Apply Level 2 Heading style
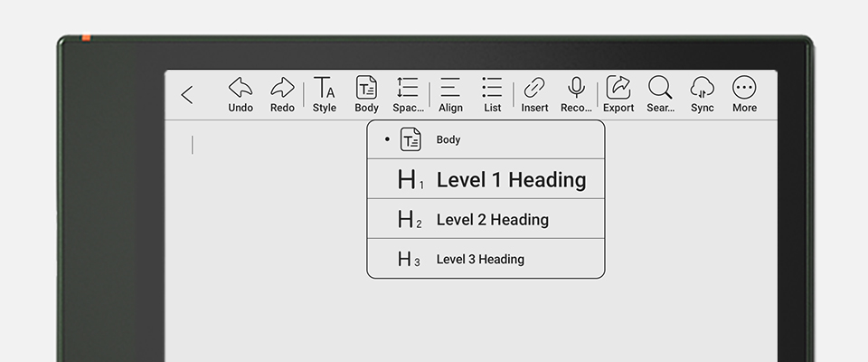Screen dimensions: 868x362 [x=486, y=219]
